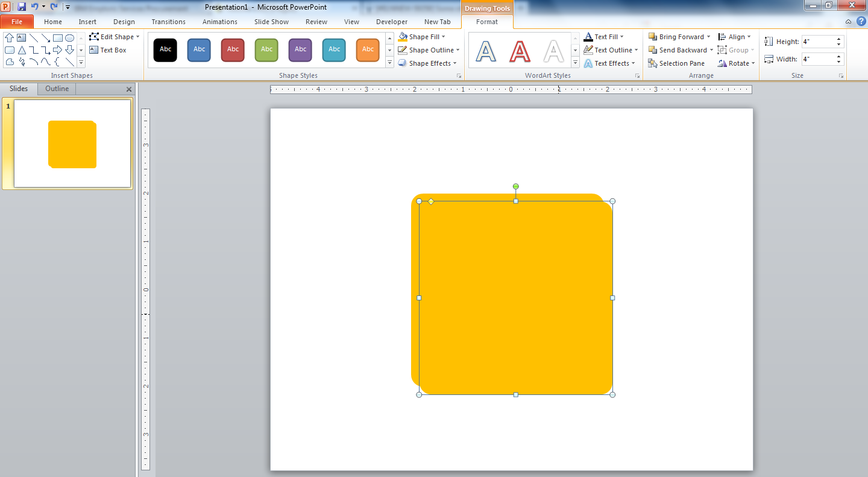Expand the Text Effects menu
Image resolution: width=868 pixels, height=477 pixels.
[609, 63]
